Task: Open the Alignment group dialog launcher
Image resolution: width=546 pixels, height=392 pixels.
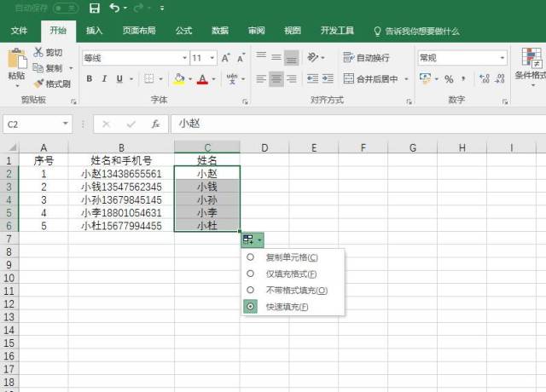Action: coord(409,101)
